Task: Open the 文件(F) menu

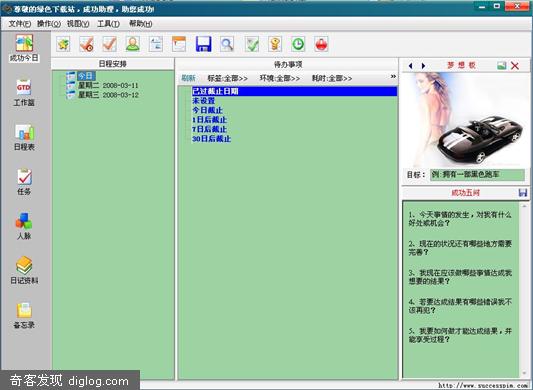Action: click(19, 23)
